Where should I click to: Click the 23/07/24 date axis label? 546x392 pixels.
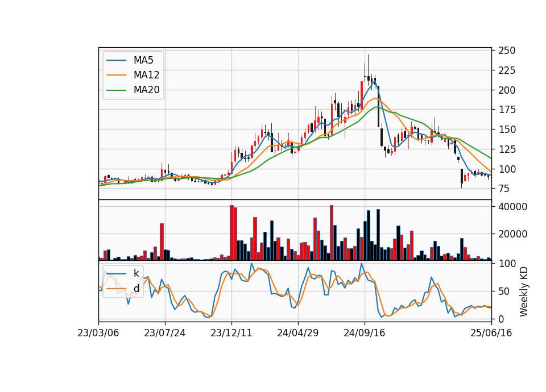(165, 333)
